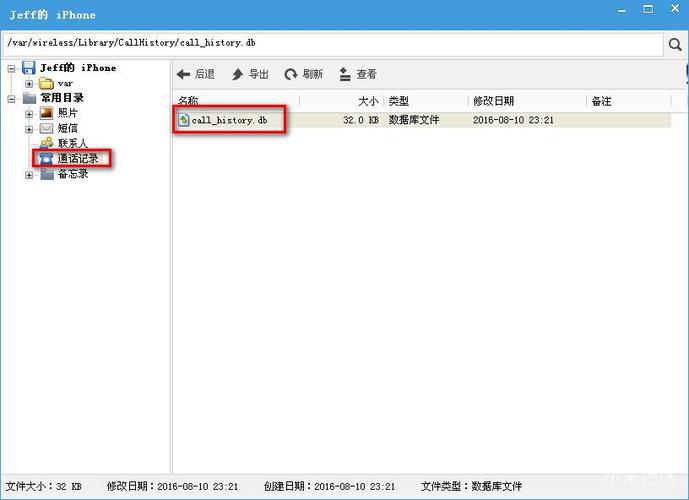Click the 照片 photos icon

point(46,113)
